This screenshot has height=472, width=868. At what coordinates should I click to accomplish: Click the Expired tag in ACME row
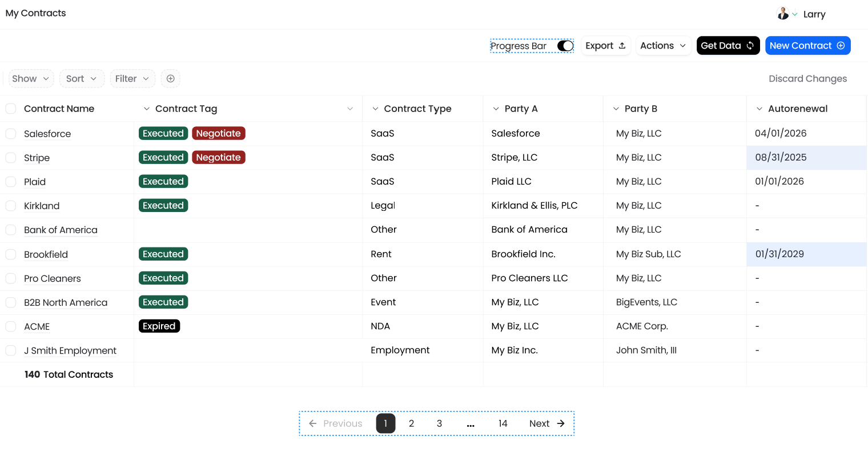(x=159, y=326)
